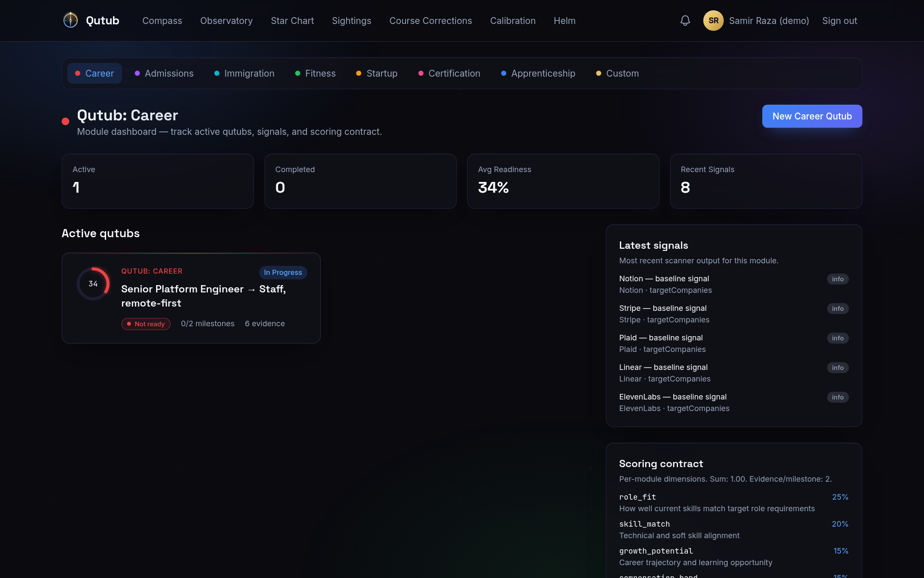
Task: Click the Not ready badge
Action: pos(146,324)
